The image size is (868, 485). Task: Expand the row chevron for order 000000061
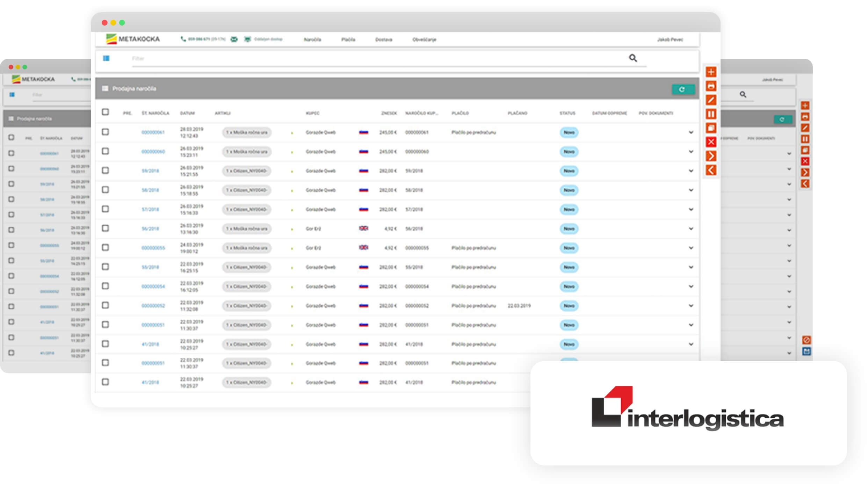point(691,132)
